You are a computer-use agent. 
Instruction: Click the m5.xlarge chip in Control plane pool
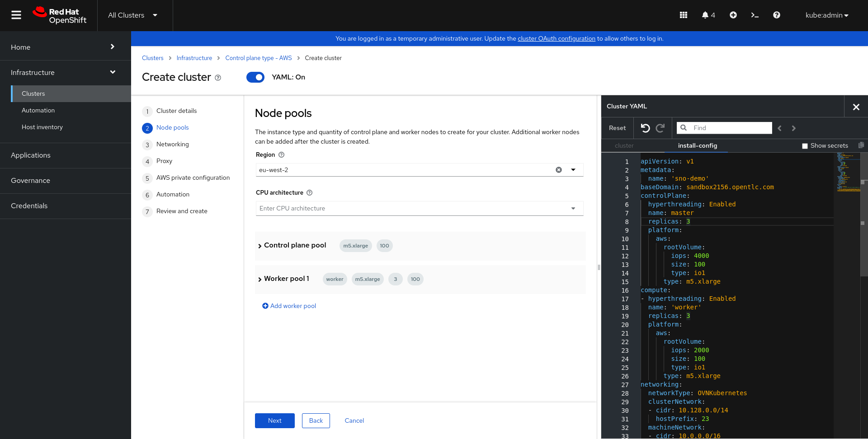pos(356,246)
